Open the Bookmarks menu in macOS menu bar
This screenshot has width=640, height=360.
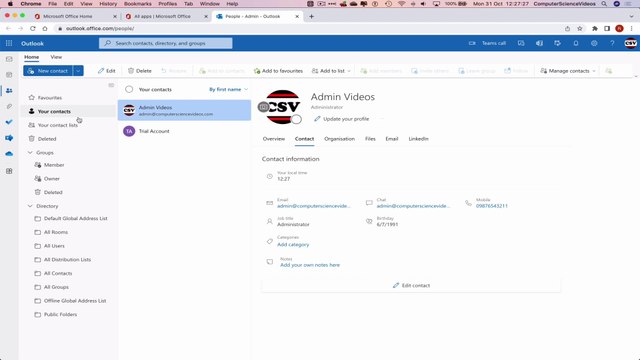click(x=138, y=4)
